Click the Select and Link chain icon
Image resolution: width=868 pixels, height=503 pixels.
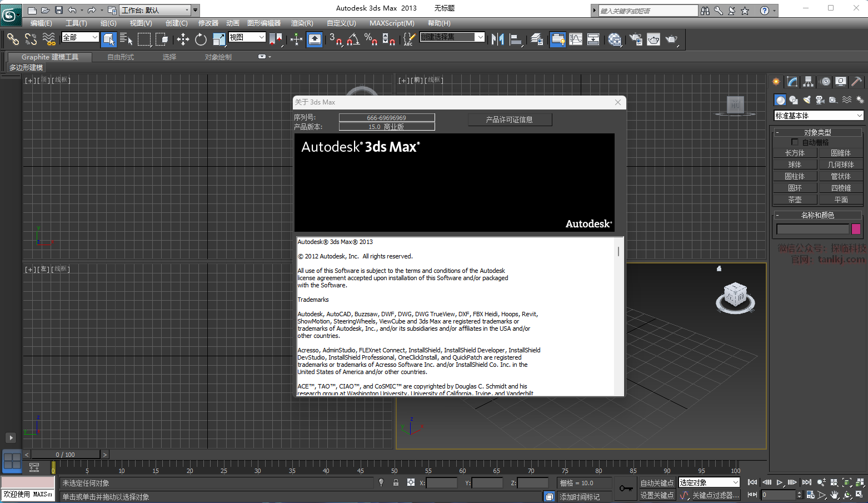(13, 39)
